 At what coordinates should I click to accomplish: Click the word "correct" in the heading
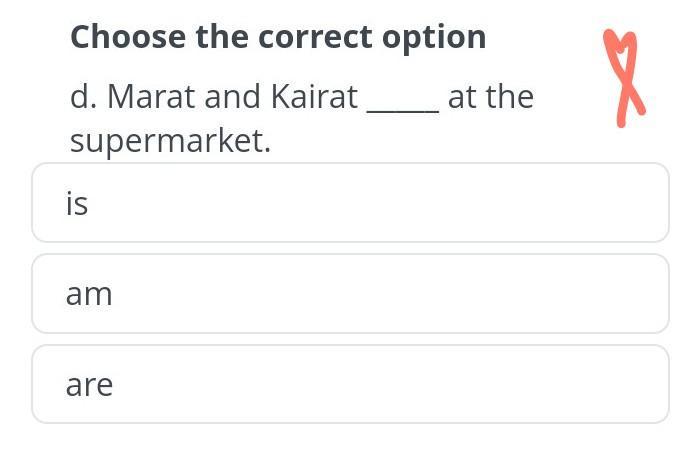coord(316,37)
